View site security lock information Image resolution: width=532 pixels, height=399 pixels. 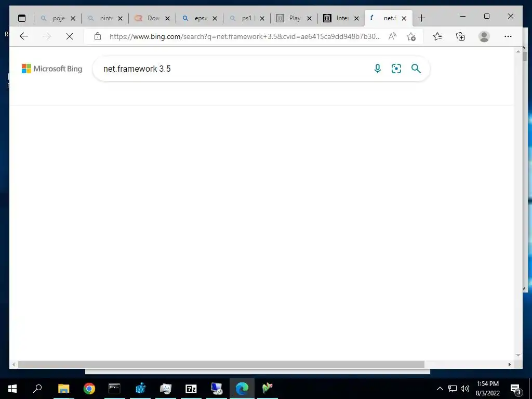[98, 36]
